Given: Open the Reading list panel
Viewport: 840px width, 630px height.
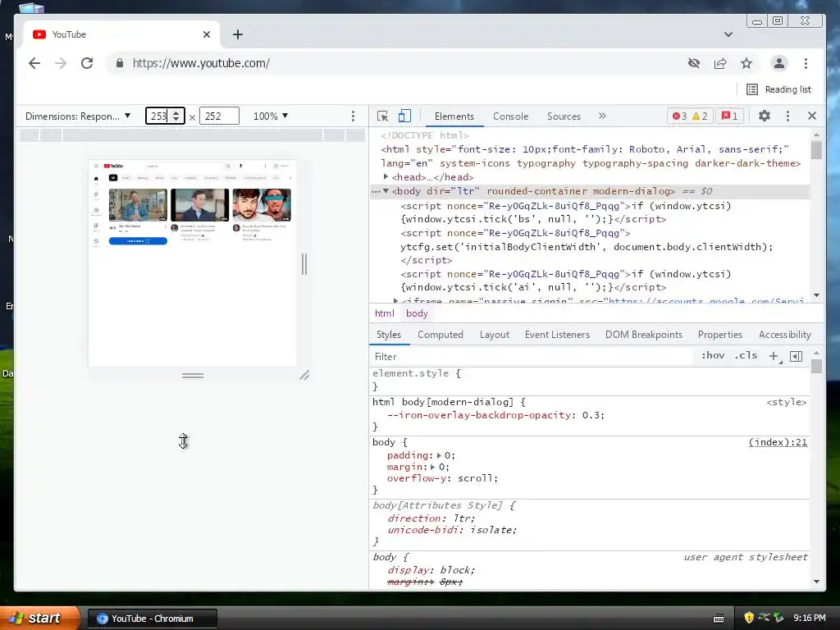Looking at the screenshot, I should click(779, 89).
